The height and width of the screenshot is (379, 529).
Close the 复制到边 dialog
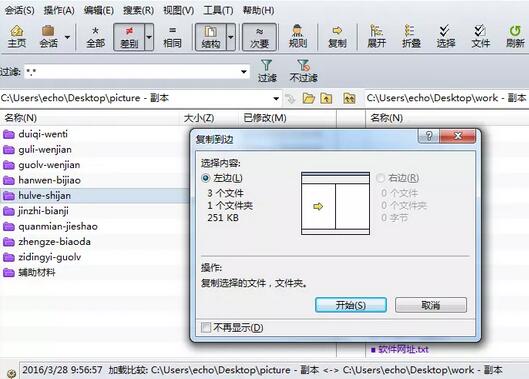(x=458, y=136)
